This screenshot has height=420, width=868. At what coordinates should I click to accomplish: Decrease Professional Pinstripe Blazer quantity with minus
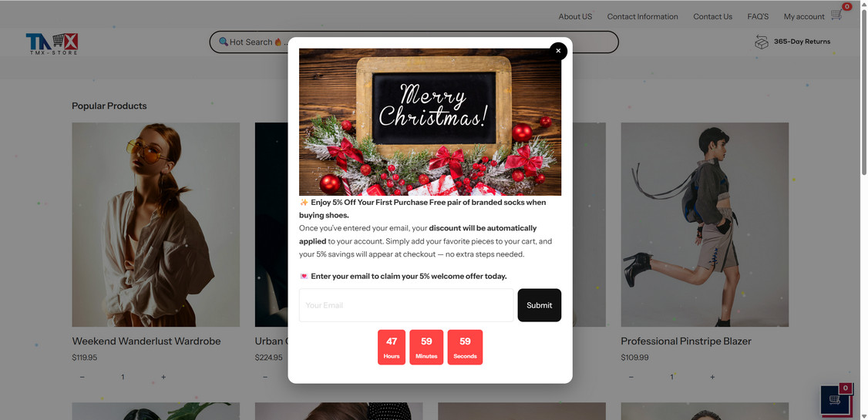pyautogui.click(x=631, y=377)
